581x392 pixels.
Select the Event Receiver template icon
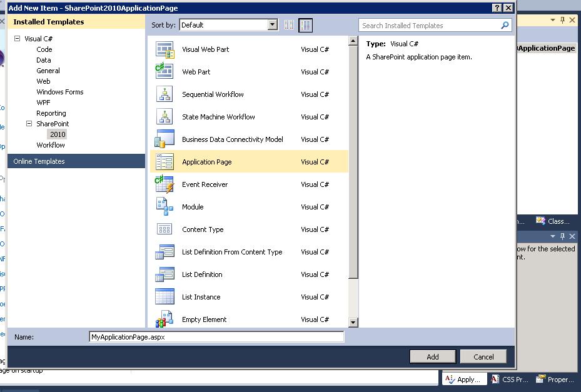(x=166, y=184)
